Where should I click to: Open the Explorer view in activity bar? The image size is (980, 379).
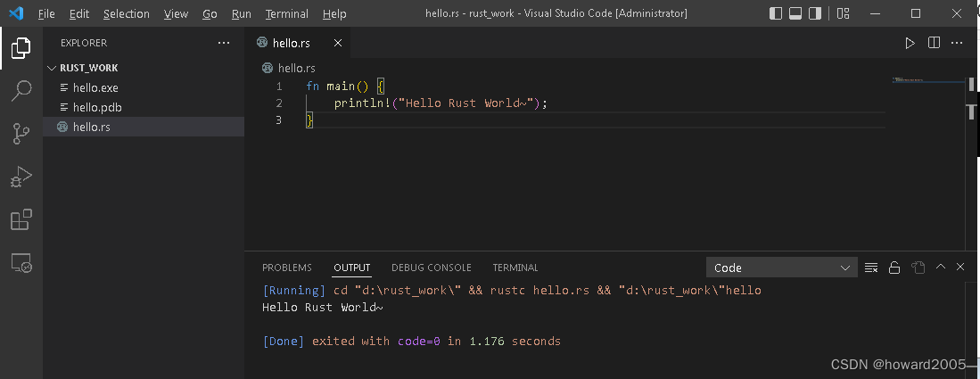(21, 48)
